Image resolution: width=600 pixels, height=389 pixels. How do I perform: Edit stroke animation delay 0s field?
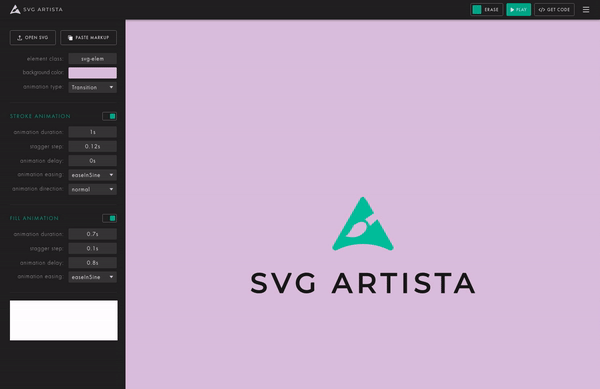(93, 161)
